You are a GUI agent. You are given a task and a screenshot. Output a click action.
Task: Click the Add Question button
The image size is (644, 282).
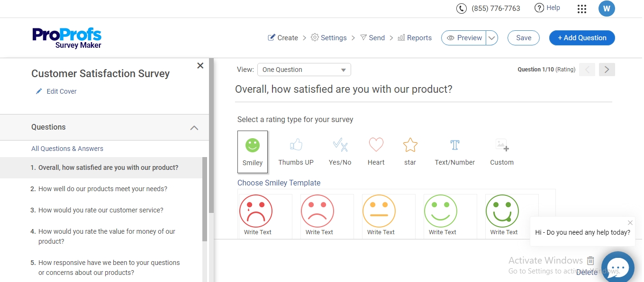click(x=581, y=37)
